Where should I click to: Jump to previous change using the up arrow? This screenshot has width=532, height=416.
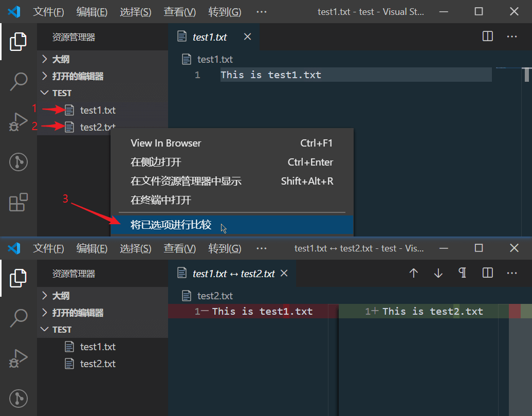click(413, 273)
